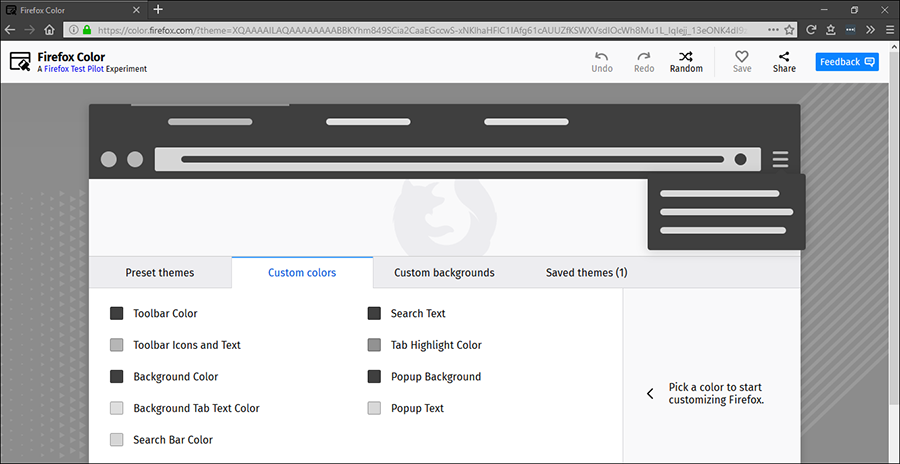Open the Share option
This screenshot has height=464, width=900.
(x=784, y=62)
